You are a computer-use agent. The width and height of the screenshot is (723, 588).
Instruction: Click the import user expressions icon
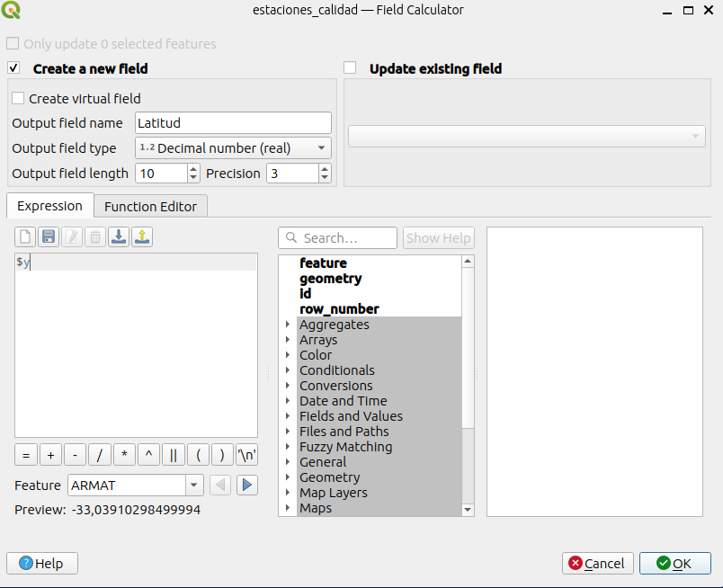point(119,237)
